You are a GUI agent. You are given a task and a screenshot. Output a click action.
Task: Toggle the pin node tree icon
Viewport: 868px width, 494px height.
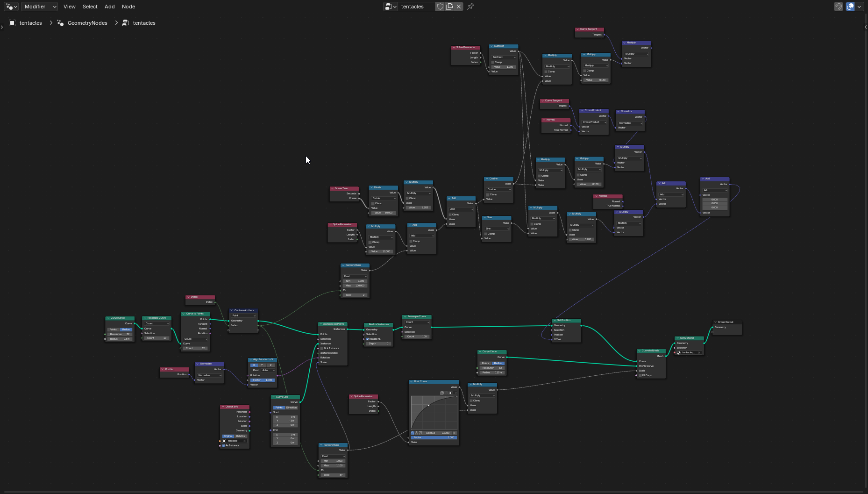470,7
